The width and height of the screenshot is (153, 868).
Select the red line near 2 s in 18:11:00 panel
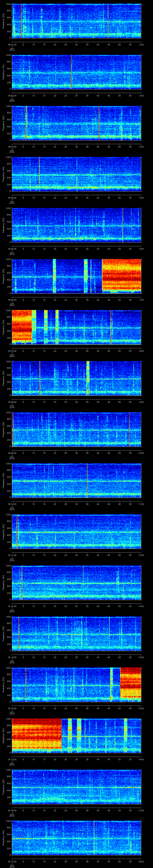pyautogui.click(x=17, y=532)
